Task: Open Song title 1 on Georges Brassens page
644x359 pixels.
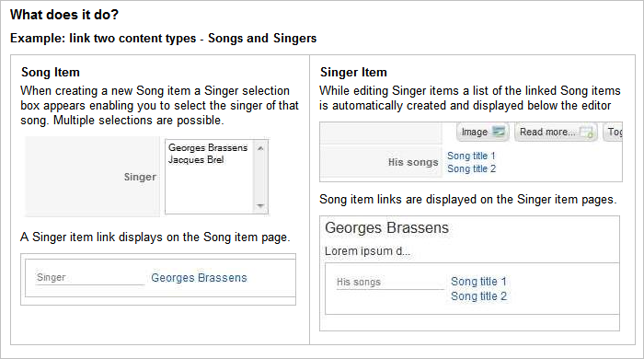Action: click(478, 282)
